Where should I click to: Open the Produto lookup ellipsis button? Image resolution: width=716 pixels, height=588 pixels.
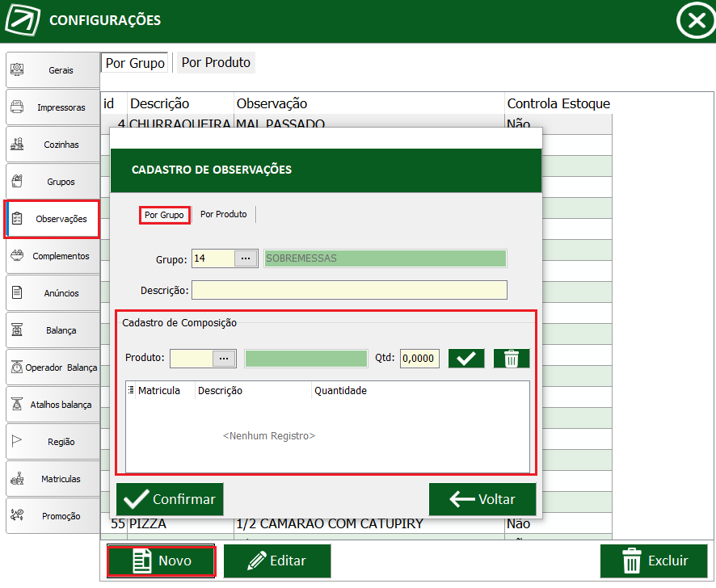(224, 359)
